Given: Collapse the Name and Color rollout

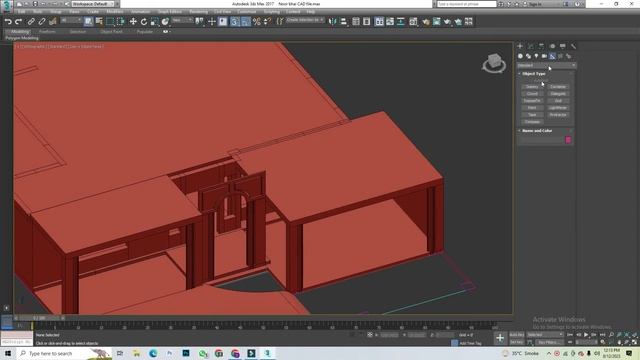Looking at the screenshot, I should pos(537,131).
